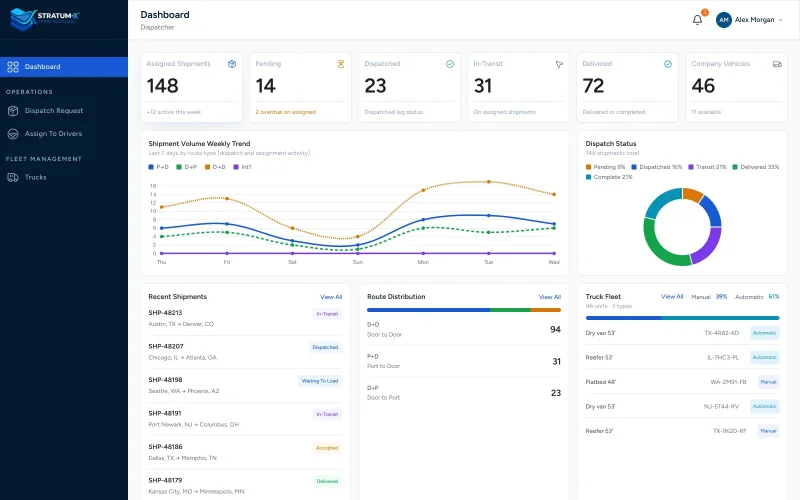This screenshot has height=500, width=800.
Task: Open the notifications bell
Action: pyautogui.click(x=697, y=20)
